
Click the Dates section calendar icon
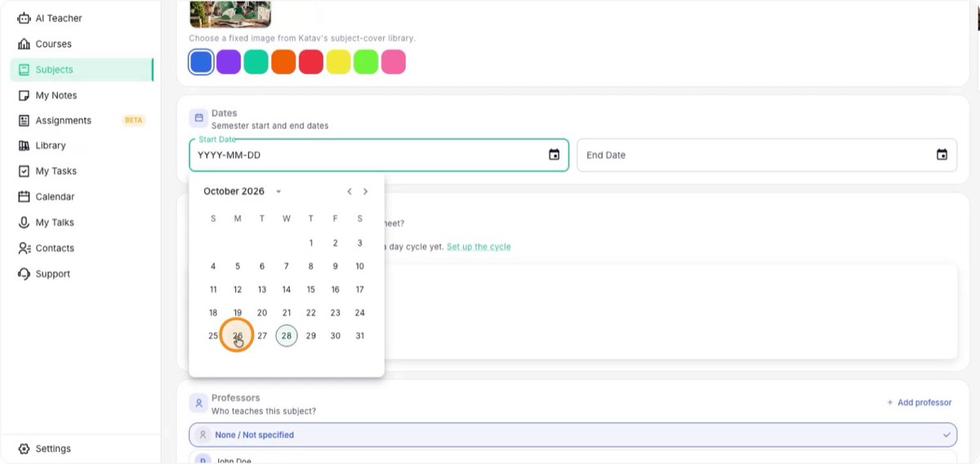point(198,118)
